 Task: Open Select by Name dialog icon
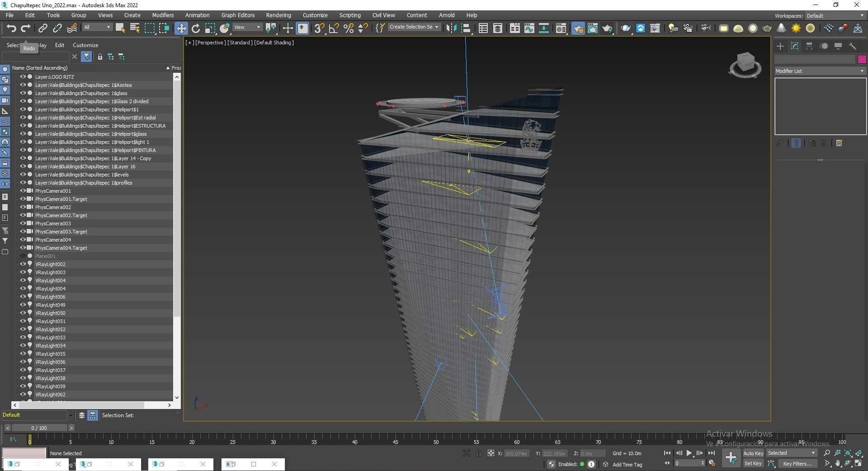(134, 28)
